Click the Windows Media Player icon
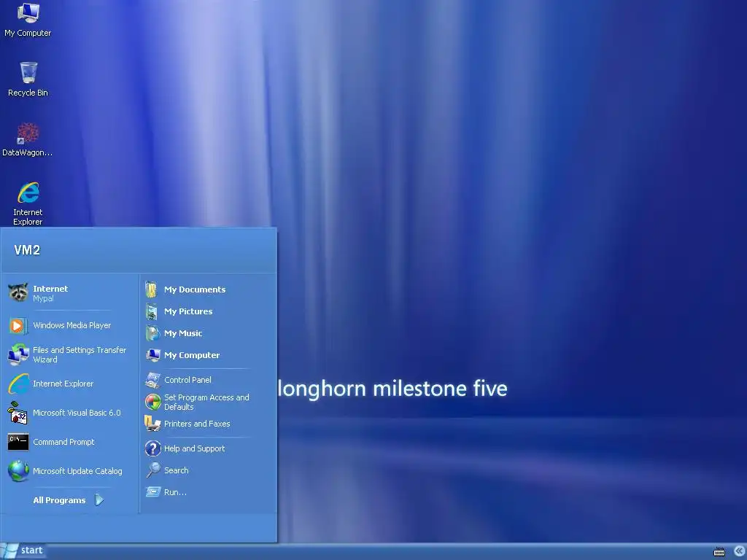 (x=18, y=326)
